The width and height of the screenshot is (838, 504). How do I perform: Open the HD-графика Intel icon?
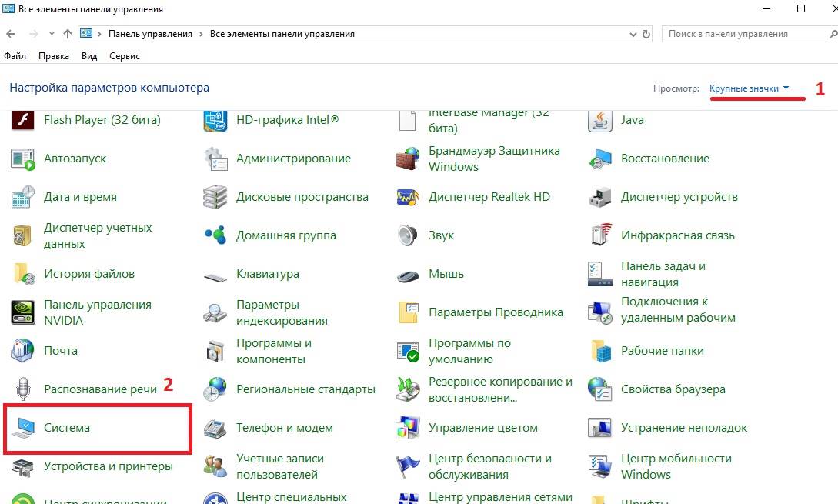pyautogui.click(x=215, y=121)
